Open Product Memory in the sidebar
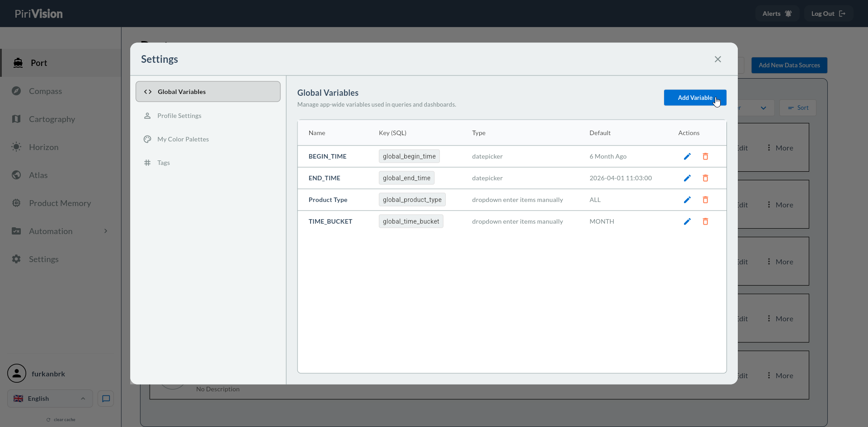868x427 pixels. coord(61,203)
